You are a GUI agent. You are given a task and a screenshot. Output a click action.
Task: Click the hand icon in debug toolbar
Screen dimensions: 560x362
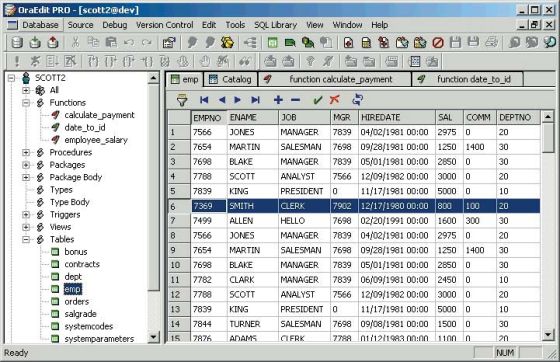point(205,61)
